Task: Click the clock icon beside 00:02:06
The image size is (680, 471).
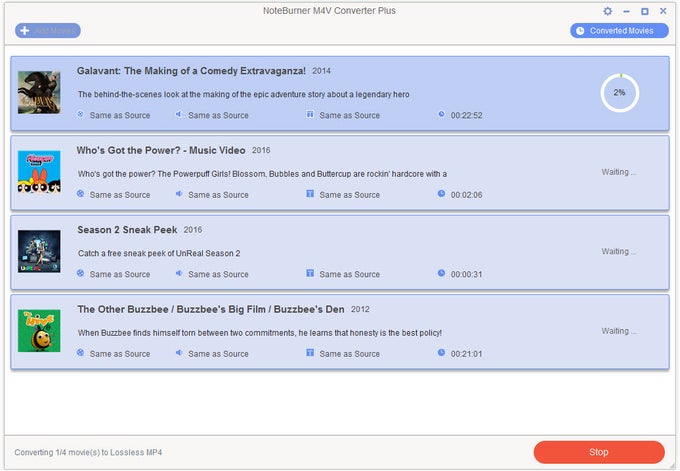Action: coord(441,193)
